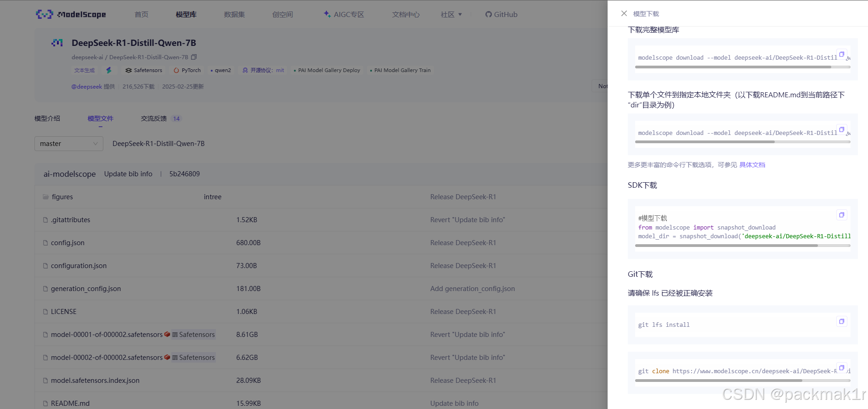868x409 pixels.
Task: Click the Safetensors tag
Action: pyautogui.click(x=144, y=70)
